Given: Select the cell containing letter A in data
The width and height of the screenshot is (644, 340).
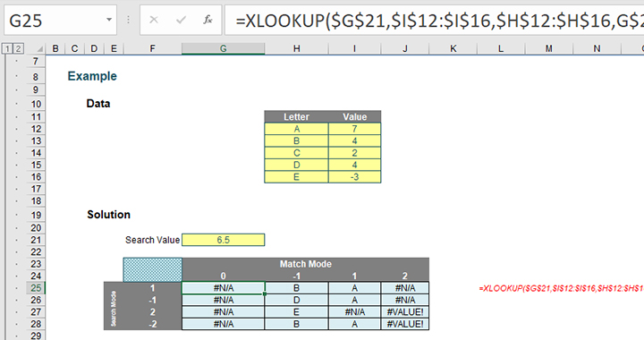Looking at the screenshot, I should point(296,129).
